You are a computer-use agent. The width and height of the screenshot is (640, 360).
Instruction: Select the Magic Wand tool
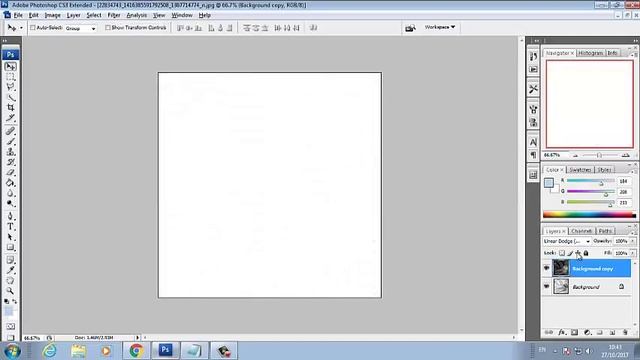tap(11, 97)
